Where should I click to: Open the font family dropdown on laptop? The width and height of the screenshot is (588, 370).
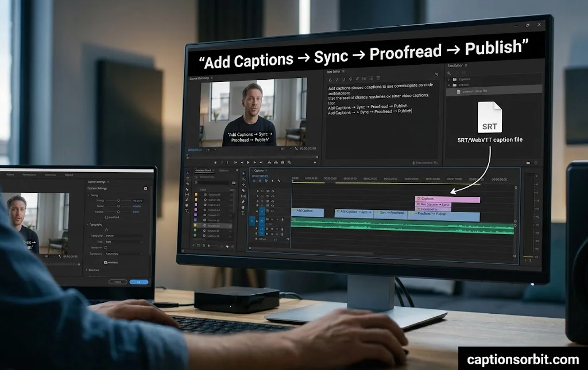tap(124, 236)
